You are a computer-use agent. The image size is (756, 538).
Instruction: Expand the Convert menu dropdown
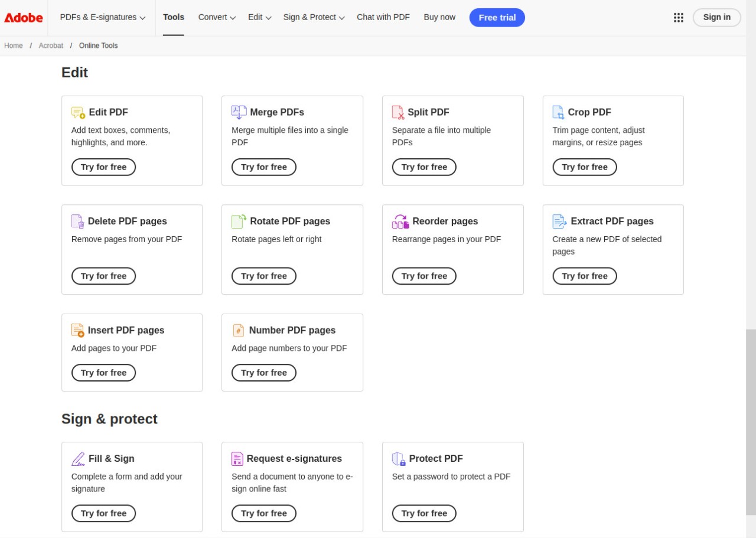tap(217, 18)
